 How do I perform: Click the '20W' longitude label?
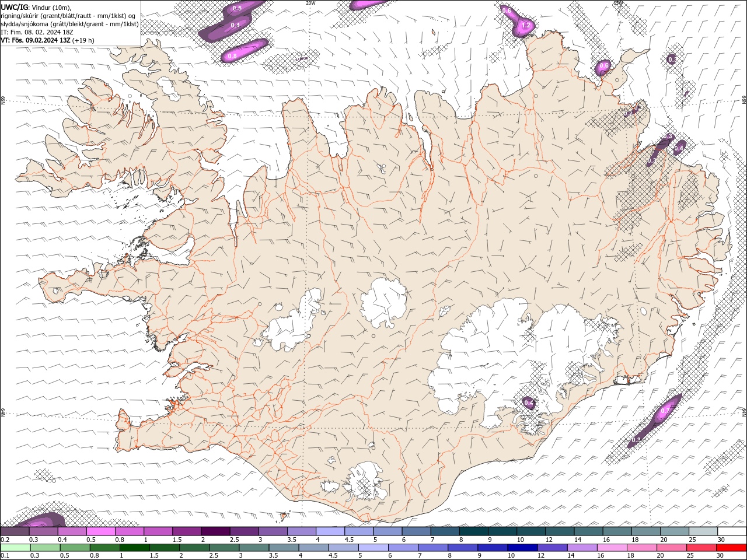310,3
